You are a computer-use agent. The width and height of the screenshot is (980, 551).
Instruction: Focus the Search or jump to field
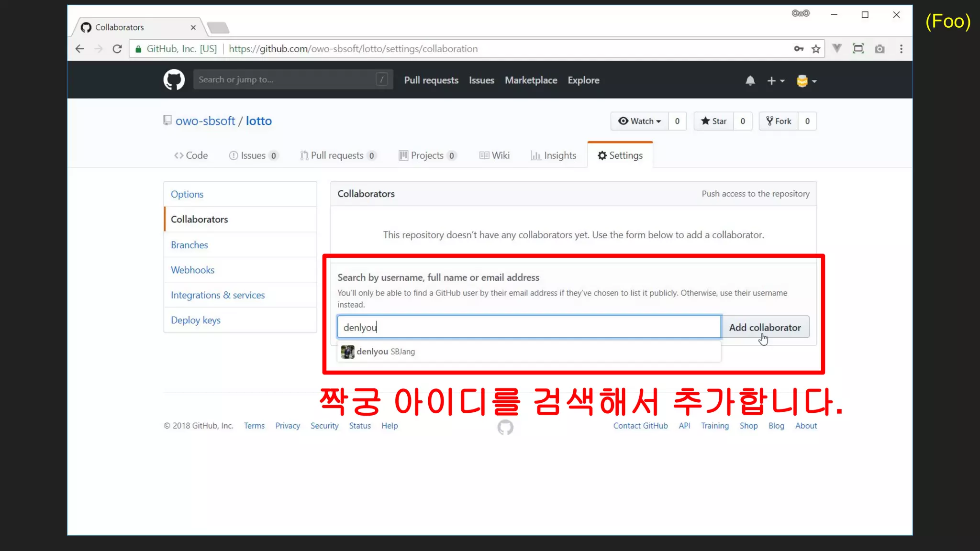[293, 79]
